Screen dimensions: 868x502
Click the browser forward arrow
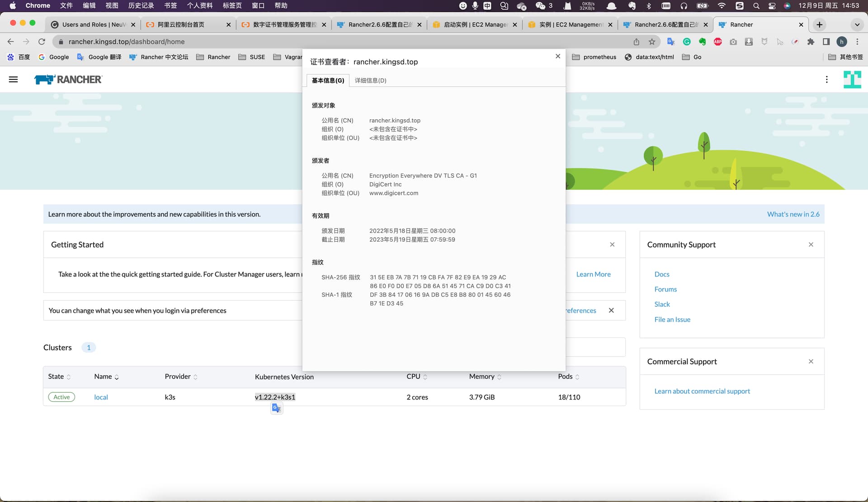26,42
